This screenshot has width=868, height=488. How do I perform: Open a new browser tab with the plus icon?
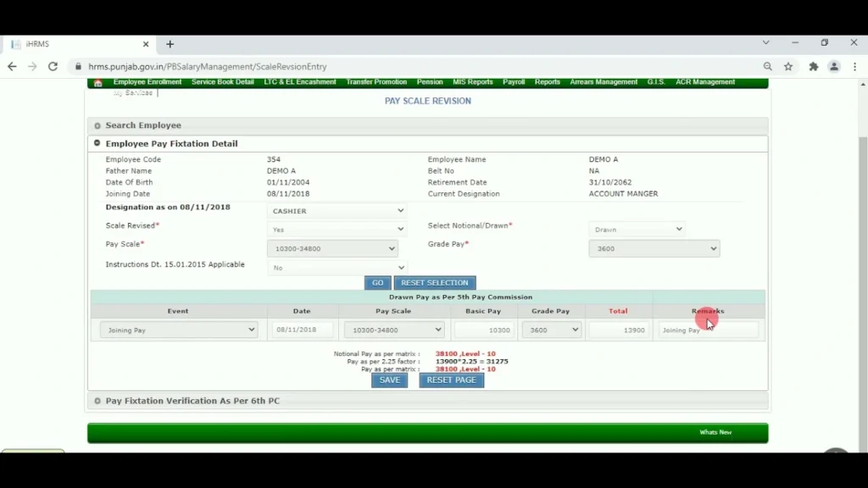(170, 43)
